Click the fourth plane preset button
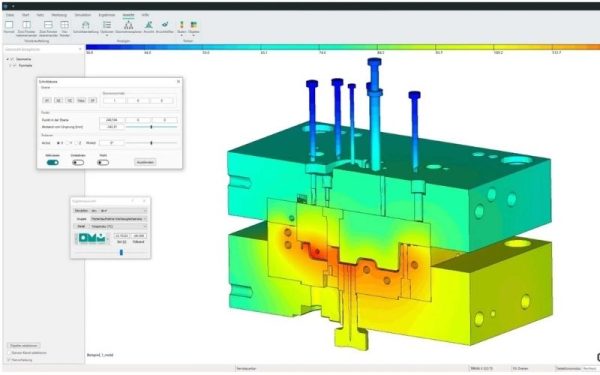 81,100
